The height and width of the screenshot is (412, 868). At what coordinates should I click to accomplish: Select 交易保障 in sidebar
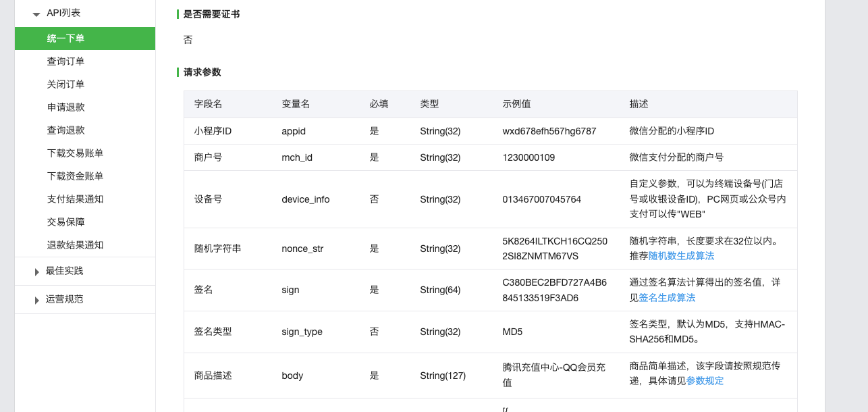pyautogui.click(x=65, y=222)
